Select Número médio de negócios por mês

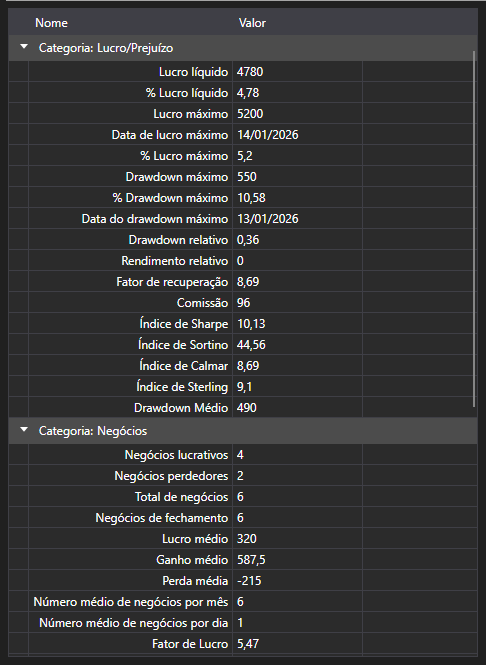point(131,602)
